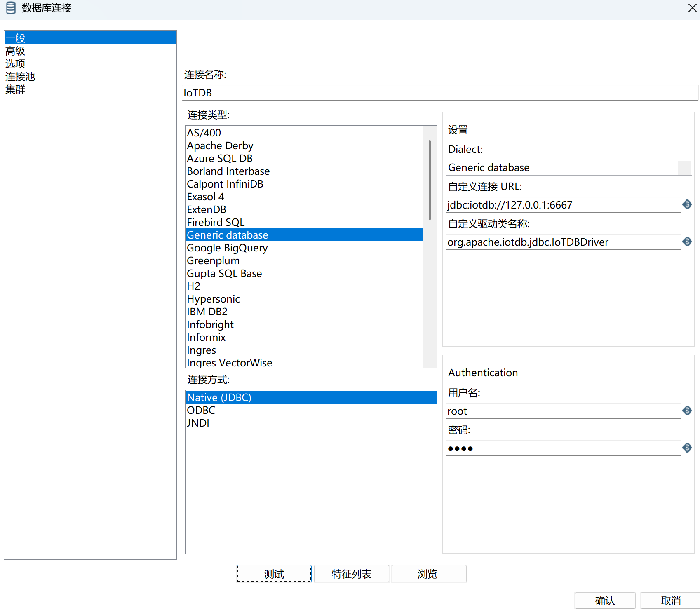Image resolution: width=700 pixels, height=610 pixels.
Task: Select Apache Derby connection type
Action: [304, 145]
